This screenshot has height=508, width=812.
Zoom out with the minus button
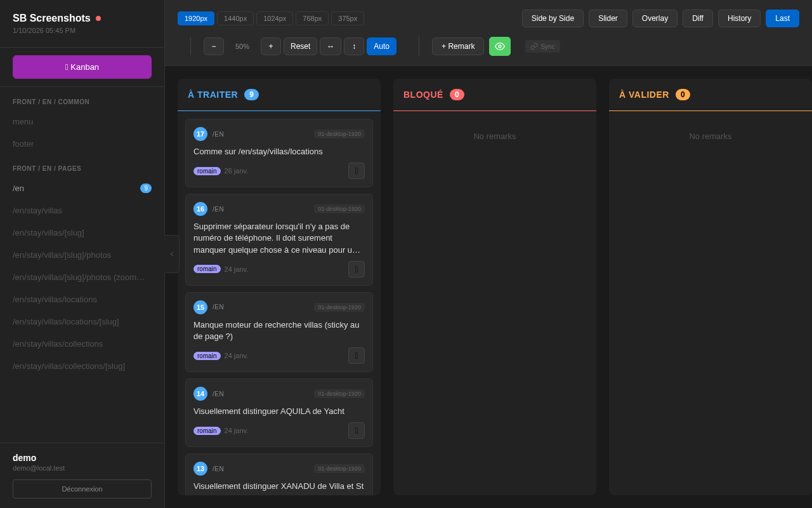tap(214, 46)
